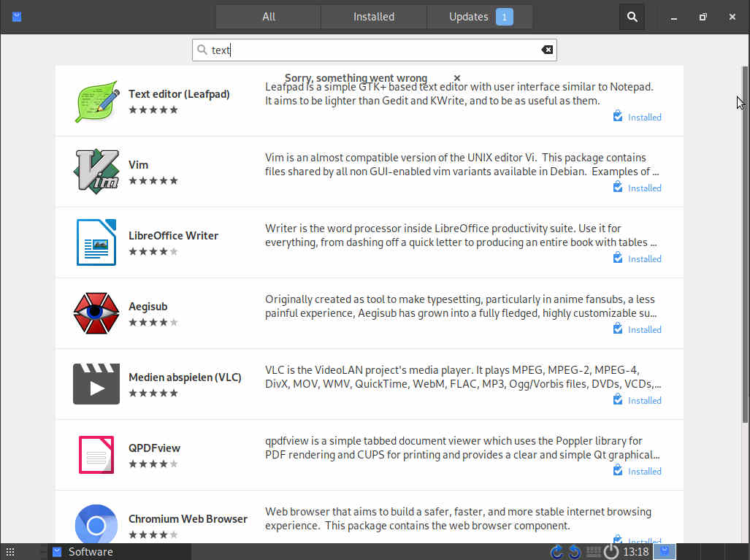Click the Chromium description text
This screenshot has width=750, height=560.
click(x=458, y=518)
